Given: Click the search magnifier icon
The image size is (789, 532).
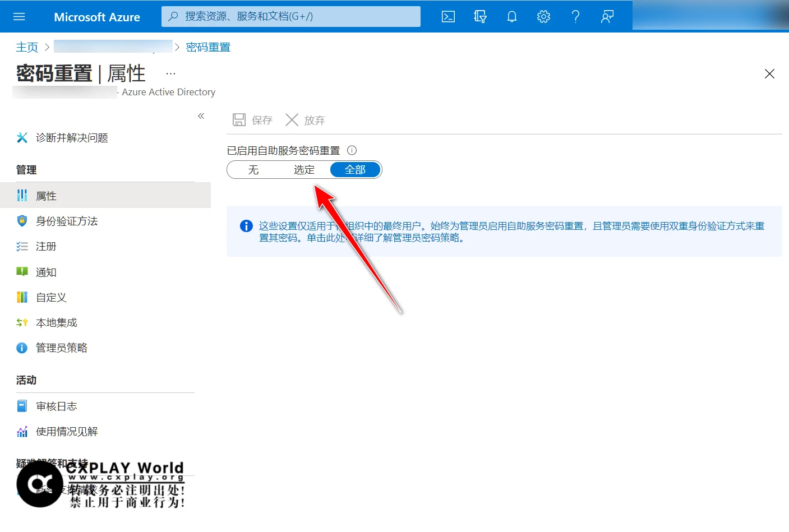Looking at the screenshot, I should [x=173, y=16].
